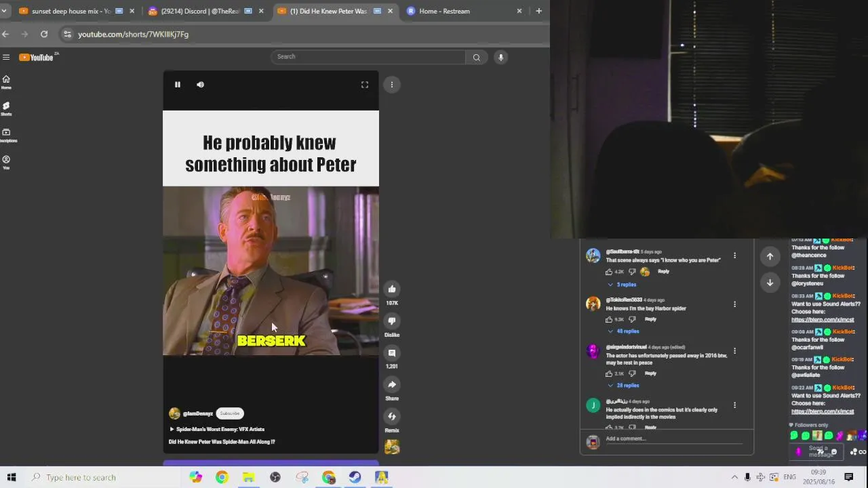Open comments button showing 1,201

click(392, 353)
